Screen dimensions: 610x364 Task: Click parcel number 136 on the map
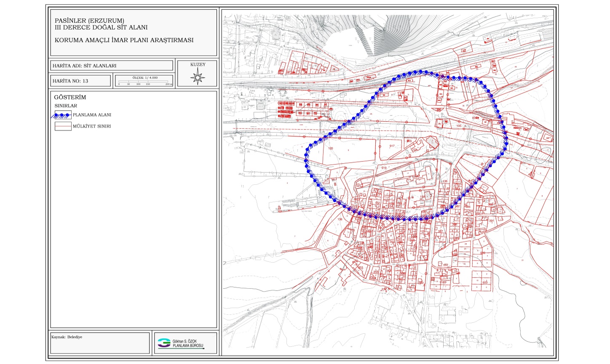[340, 219]
